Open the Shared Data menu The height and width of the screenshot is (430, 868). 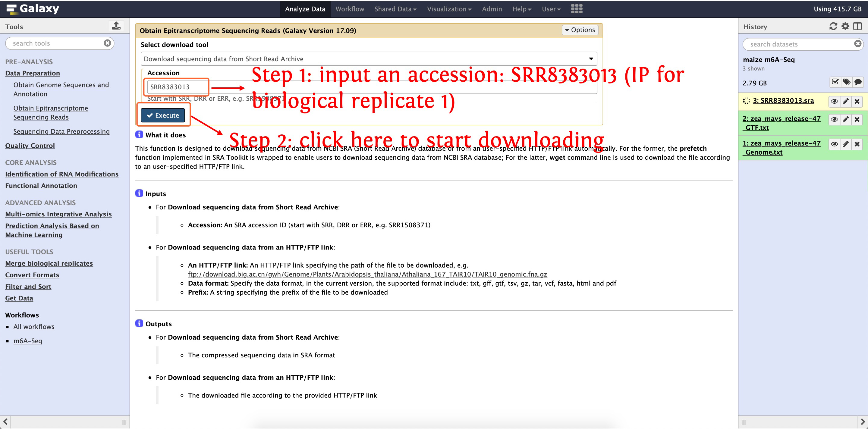tap(395, 9)
